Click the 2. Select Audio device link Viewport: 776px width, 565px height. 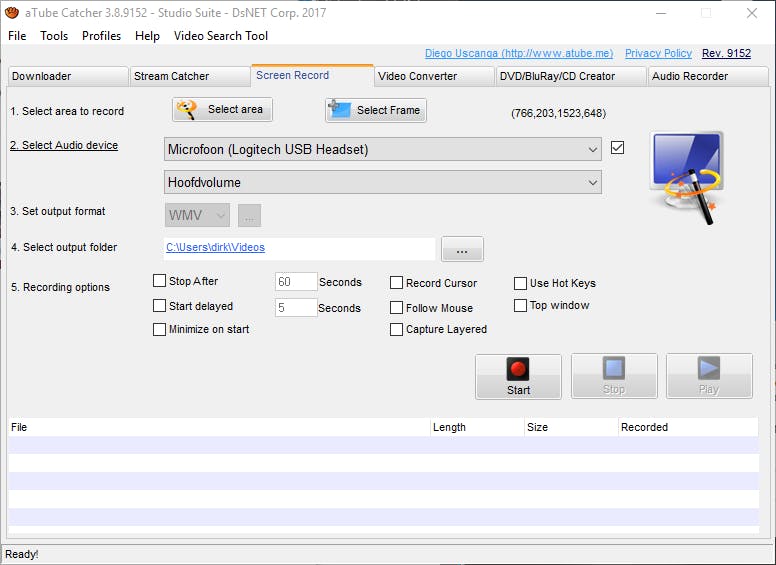click(64, 145)
